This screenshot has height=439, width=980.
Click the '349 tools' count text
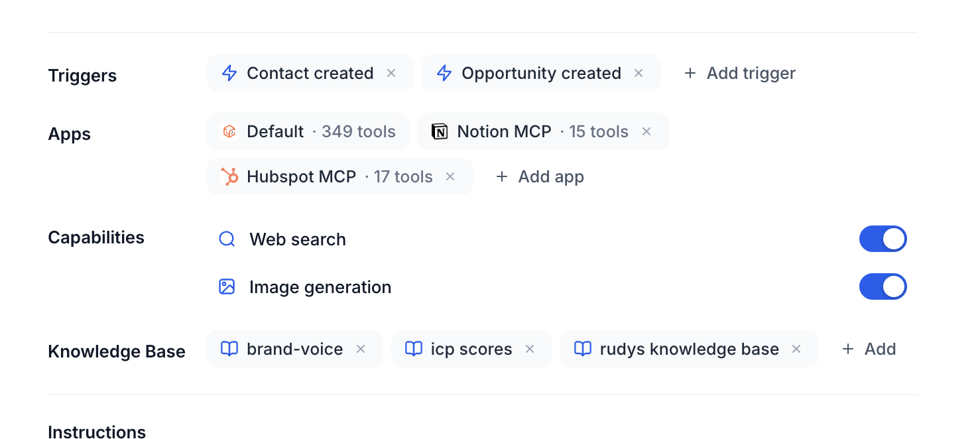pos(359,131)
